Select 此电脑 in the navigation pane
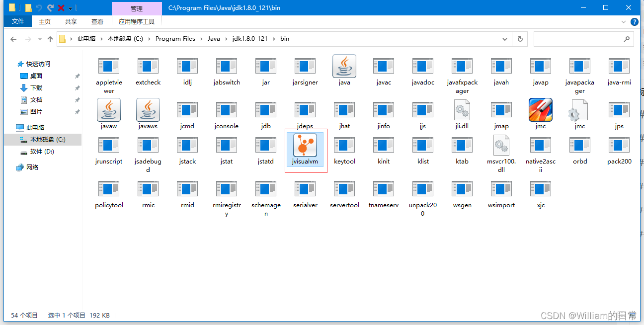The width and height of the screenshot is (644, 325). click(35, 128)
